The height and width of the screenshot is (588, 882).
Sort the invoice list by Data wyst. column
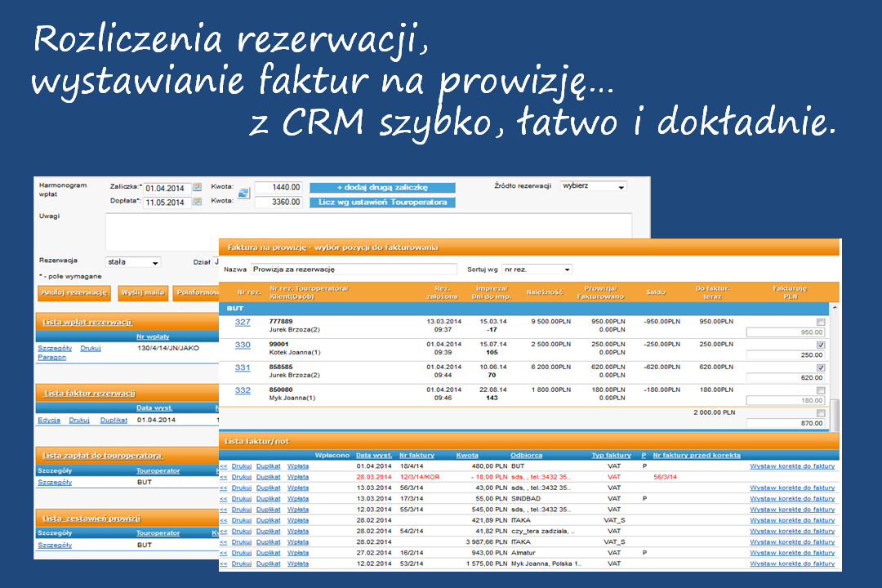point(374,455)
